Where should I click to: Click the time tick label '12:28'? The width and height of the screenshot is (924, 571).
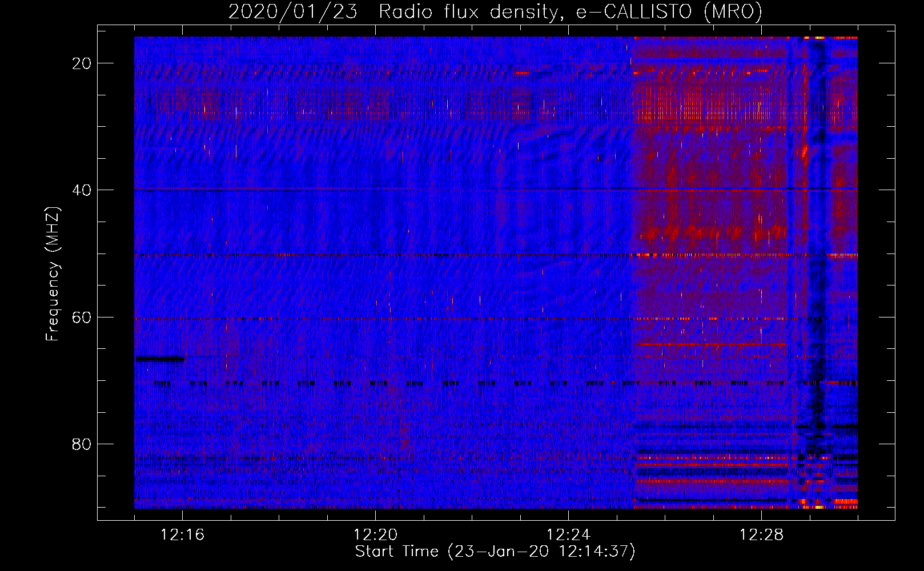[x=762, y=535]
